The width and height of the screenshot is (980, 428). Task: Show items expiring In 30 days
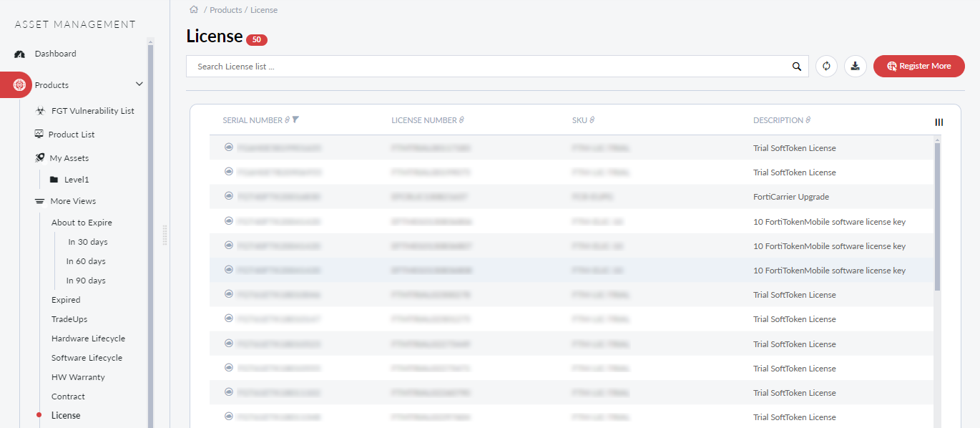click(x=88, y=242)
